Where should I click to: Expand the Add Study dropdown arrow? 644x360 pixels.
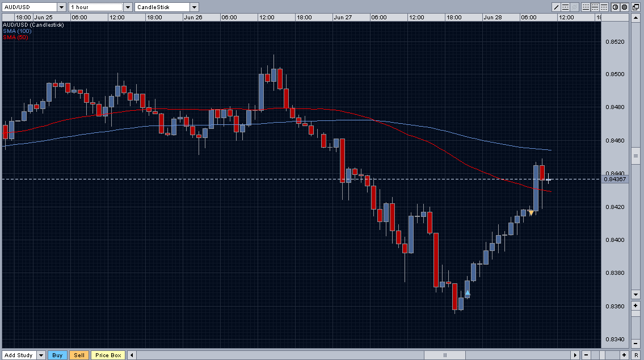(x=41, y=355)
